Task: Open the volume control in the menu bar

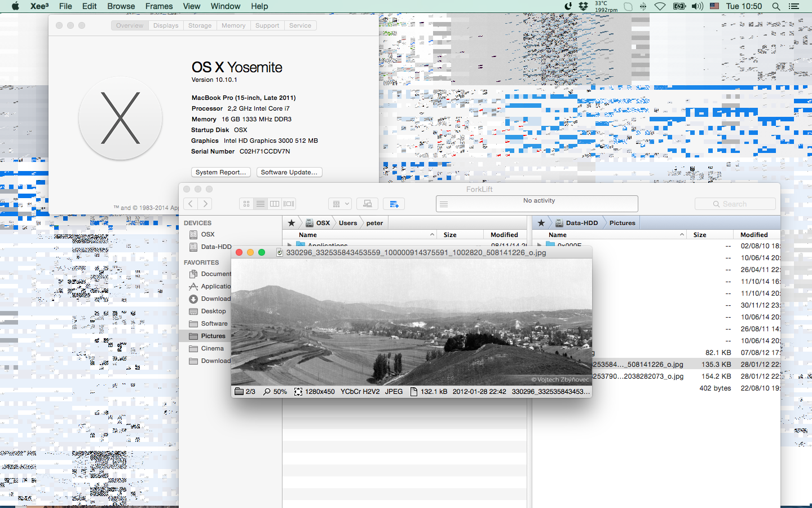Action: point(698,6)
